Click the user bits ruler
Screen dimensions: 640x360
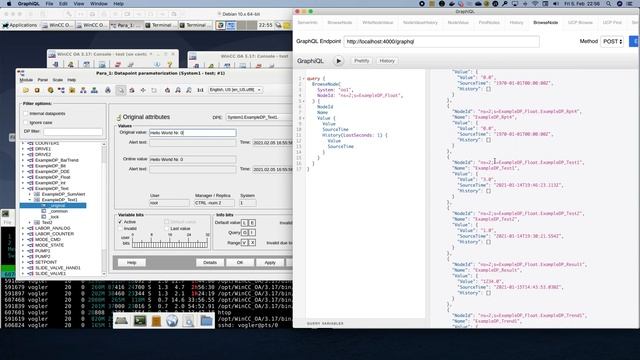point(169,244)
